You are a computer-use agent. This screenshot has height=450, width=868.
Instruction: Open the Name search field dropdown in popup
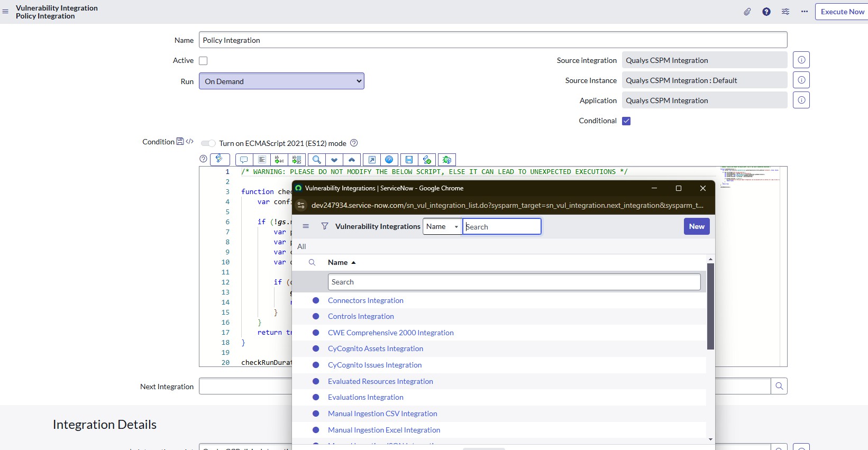443,226
